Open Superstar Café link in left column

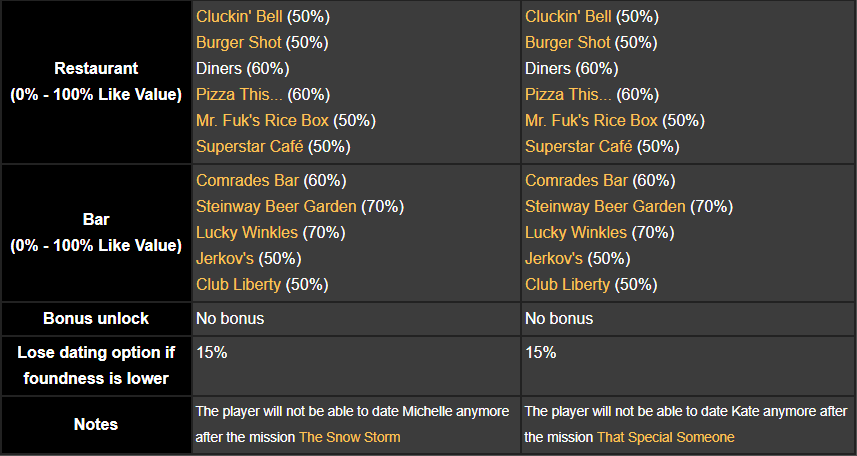(249, 147)
